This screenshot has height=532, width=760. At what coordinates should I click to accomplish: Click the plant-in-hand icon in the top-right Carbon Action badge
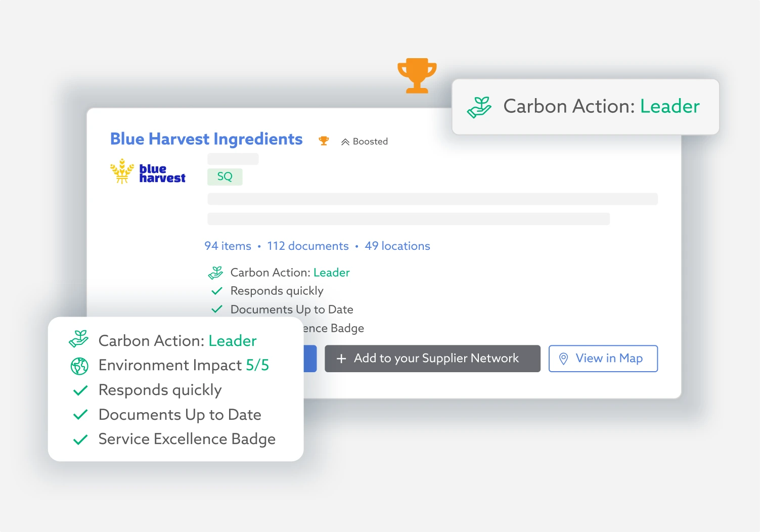point(479,107)
